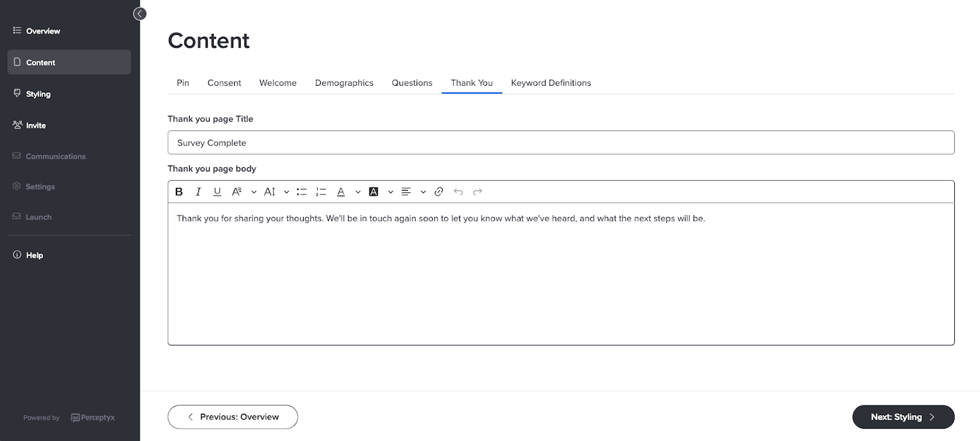The height and width of the screenshot is (441, 980).
Task: Open the font family dropdown arrow
Action: click(254, 192)
